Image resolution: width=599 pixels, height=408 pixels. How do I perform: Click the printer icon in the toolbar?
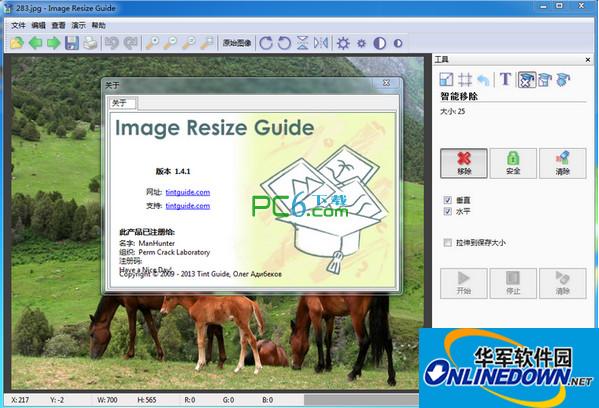click(x=90, y=43)
